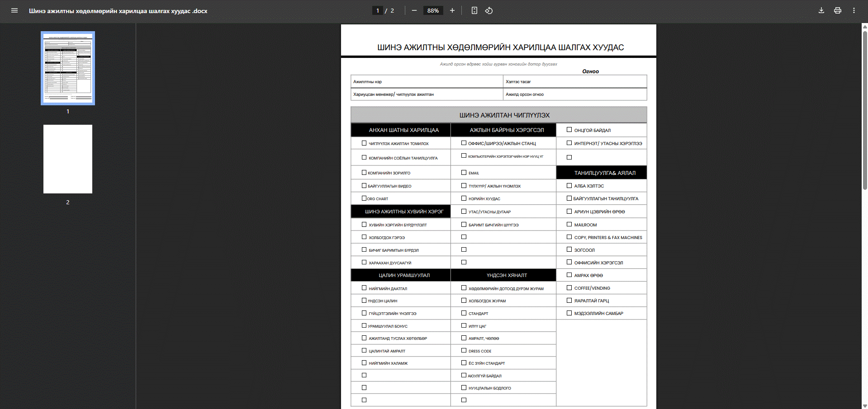Click the fit to page icon
868x409 pixels.
point(474,10)
